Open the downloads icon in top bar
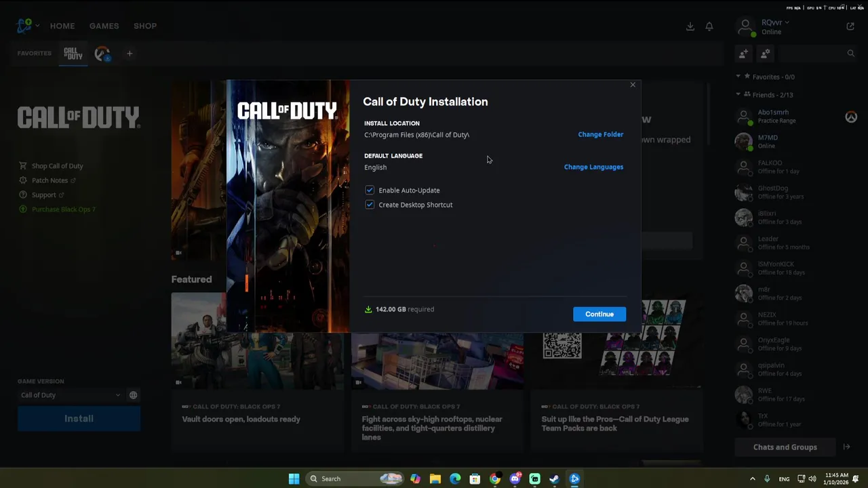868x488 pixels. (x=690, y=26)
